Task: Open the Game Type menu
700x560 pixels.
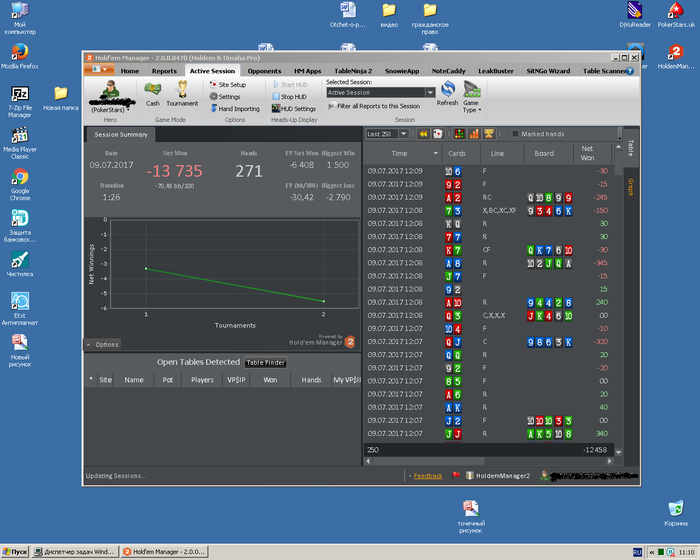Action: click(472, 97)
